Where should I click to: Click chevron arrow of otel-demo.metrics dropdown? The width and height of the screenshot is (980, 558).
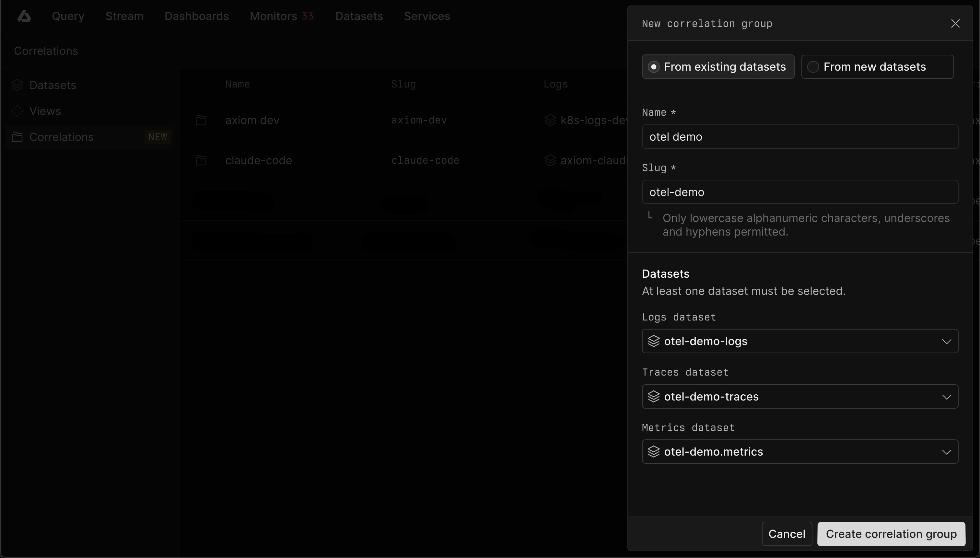pos(946,452)
